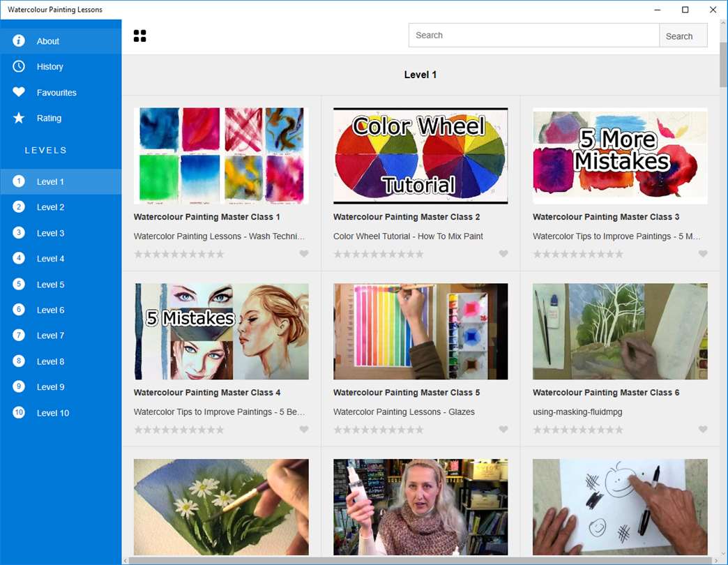The width and height of the screenshot is (728, 565).
Task: Rate Master Class 5 using star row
Action: pos(379,430)
